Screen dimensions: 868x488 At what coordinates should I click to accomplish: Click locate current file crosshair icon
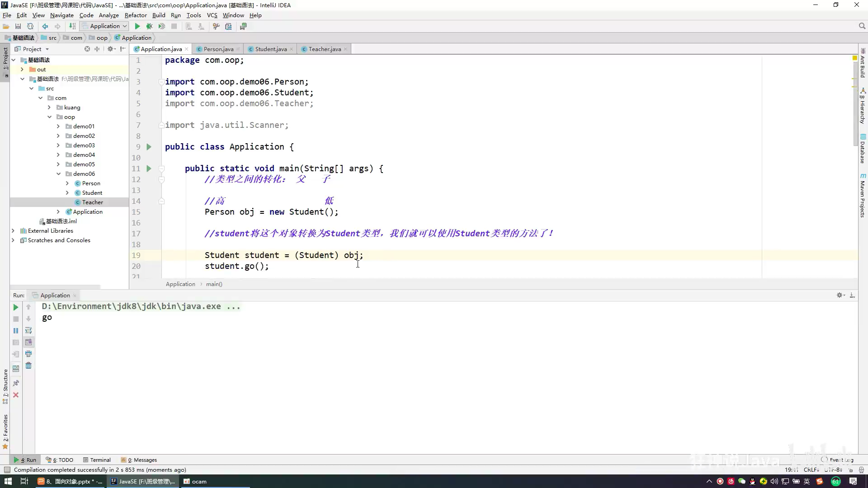(87, 49)
